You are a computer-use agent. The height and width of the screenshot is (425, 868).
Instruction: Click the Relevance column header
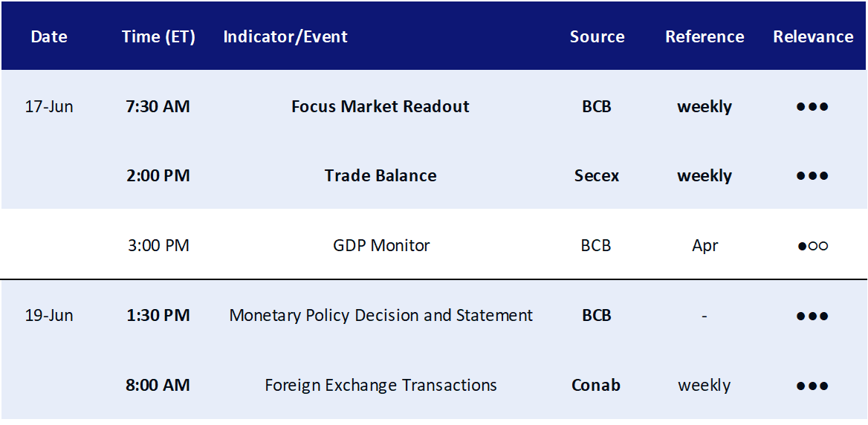[x=813, y=36]
